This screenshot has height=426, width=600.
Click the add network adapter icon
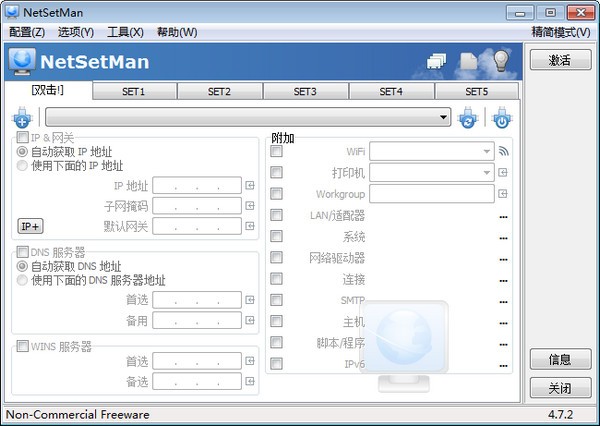pos(21,119)
